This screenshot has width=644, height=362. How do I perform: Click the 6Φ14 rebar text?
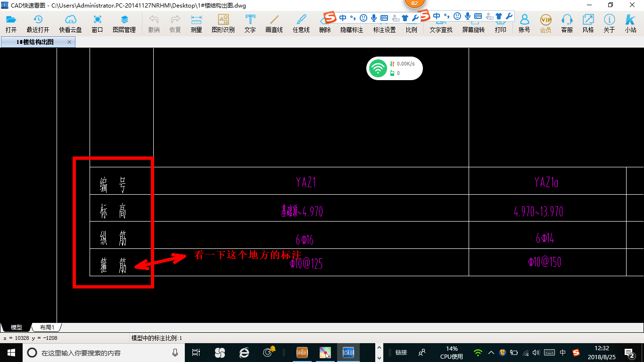tap(545, 239)
